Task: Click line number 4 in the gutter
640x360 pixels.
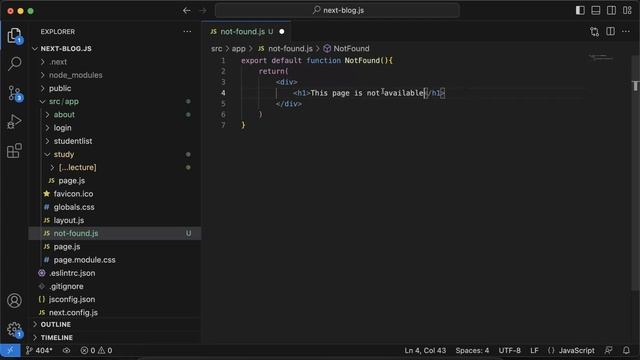Action: click(223, 93)
